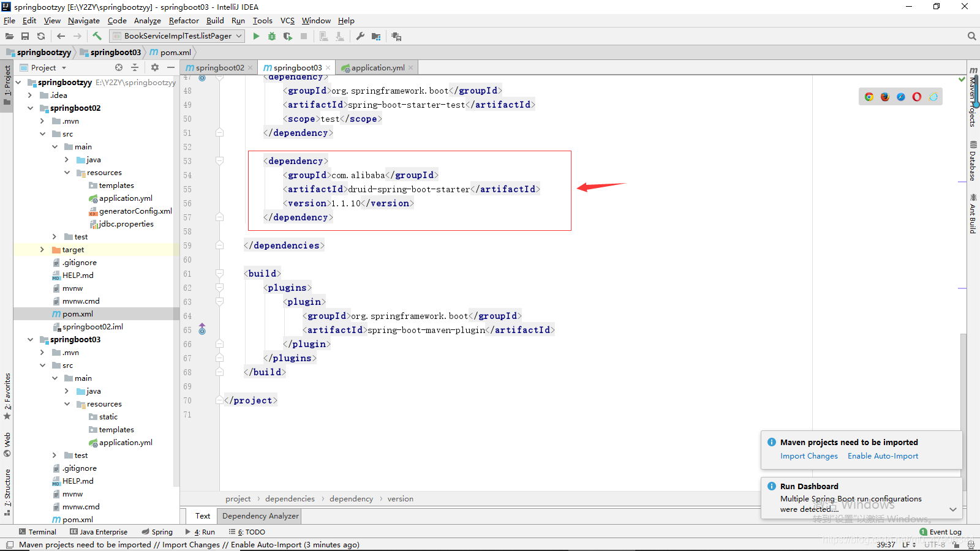
Task: Click the Synchronize refresh icon
Action: [x=41, y=36]
